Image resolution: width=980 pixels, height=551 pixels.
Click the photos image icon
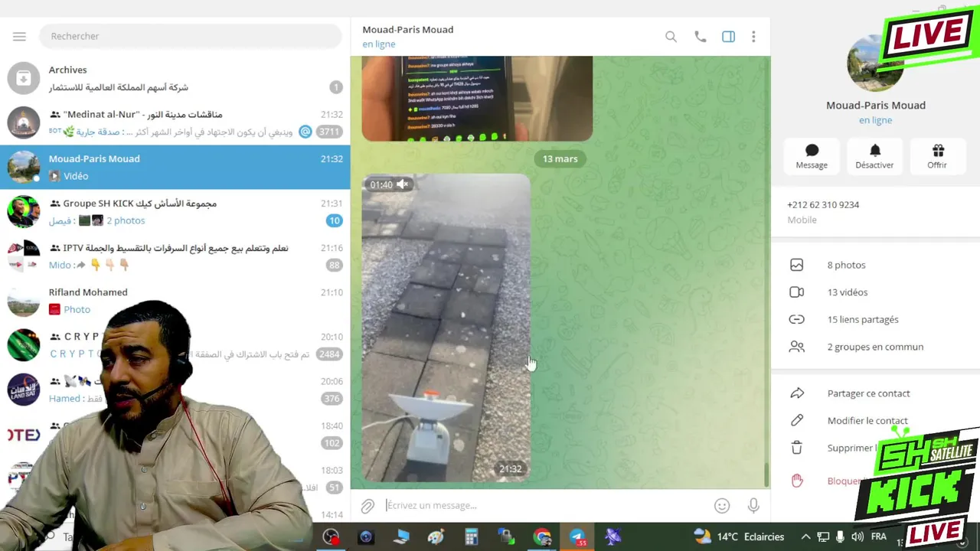point(797,265)
